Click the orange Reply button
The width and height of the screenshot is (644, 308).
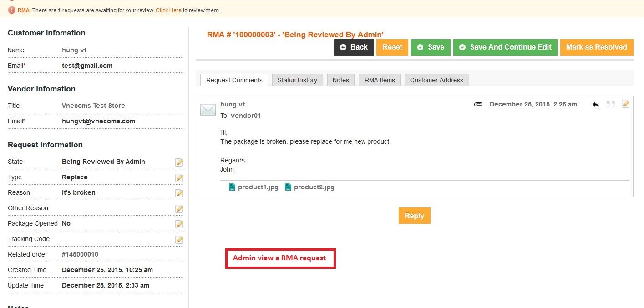414,216
